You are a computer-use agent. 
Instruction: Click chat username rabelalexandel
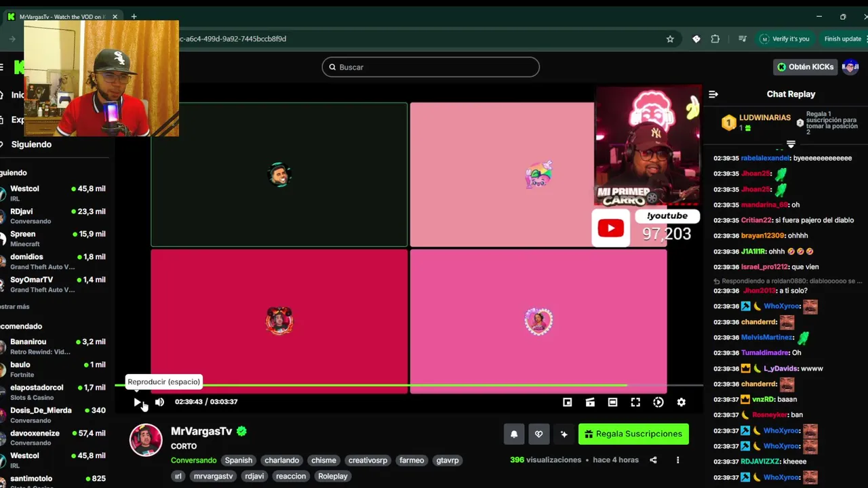[765, 158]
